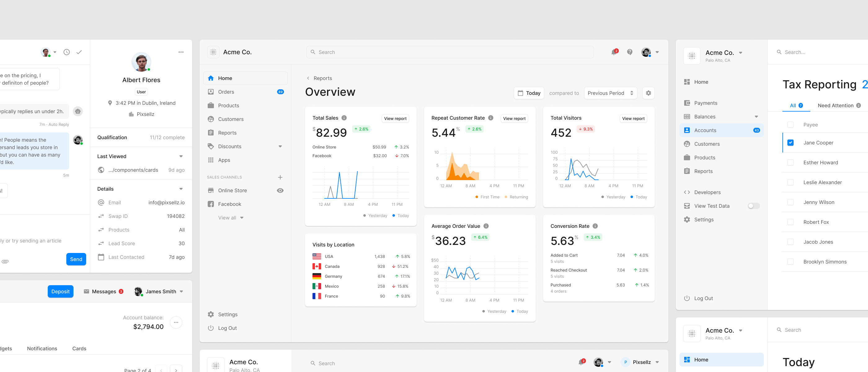This screenshot has height=372, width=868.
Task: Open the Payments section in the right sidebar
Action: [706, 103]
